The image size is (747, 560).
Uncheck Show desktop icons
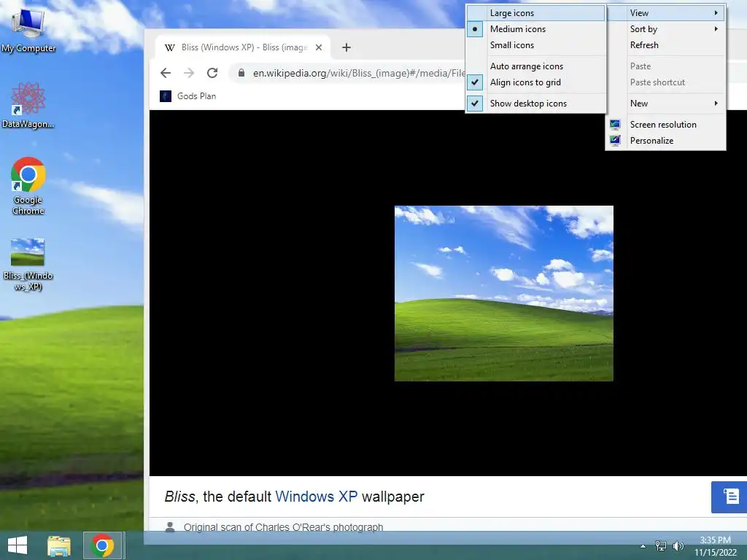535,104
